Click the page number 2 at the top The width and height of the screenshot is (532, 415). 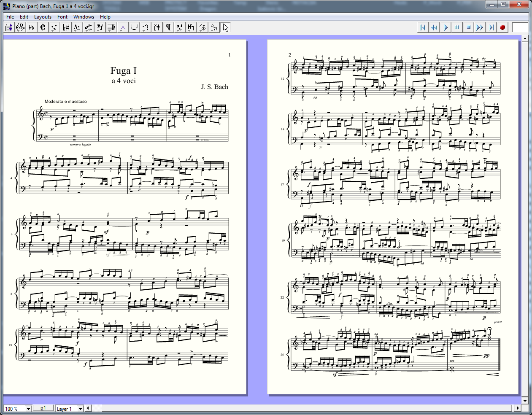tap(290, 55)
